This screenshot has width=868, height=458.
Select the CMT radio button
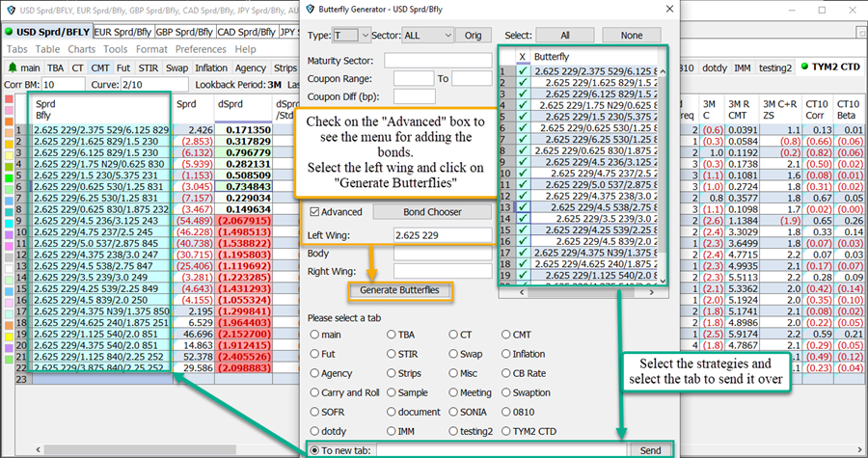(506, 335)
